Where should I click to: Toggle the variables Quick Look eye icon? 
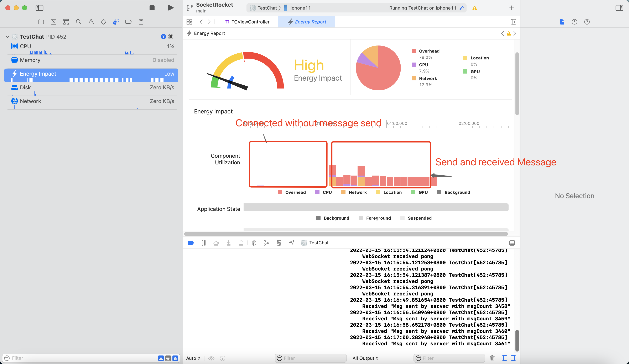click(x=211, y=358)
